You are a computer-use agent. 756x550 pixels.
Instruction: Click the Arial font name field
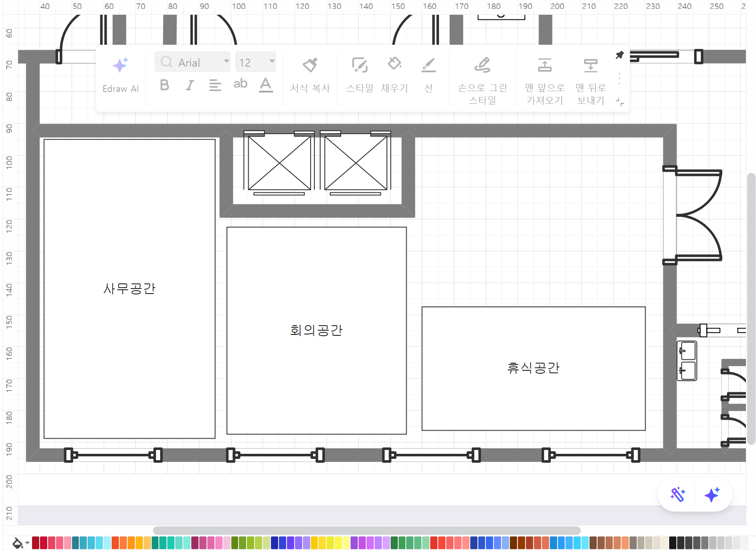pos(193,62)
